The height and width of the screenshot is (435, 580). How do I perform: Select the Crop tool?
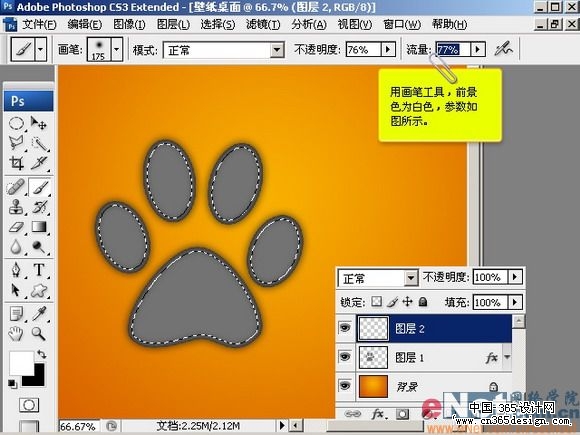click(x=16, y=163)
